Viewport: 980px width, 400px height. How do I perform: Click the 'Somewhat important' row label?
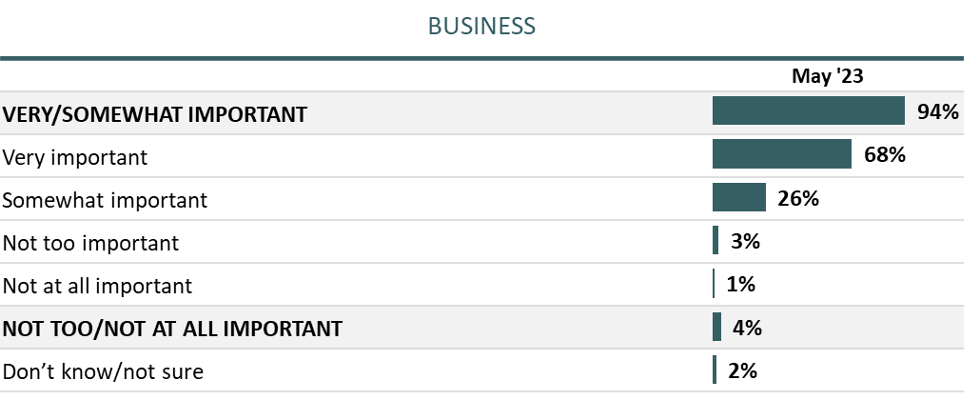pos(105,200)
